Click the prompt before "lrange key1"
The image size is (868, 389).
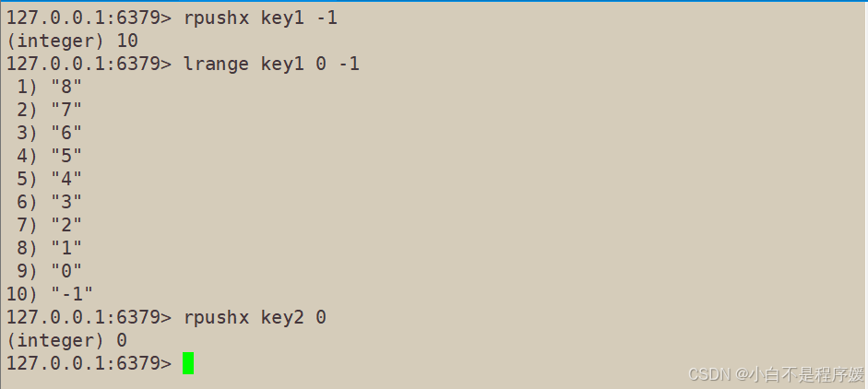(89, 64)
